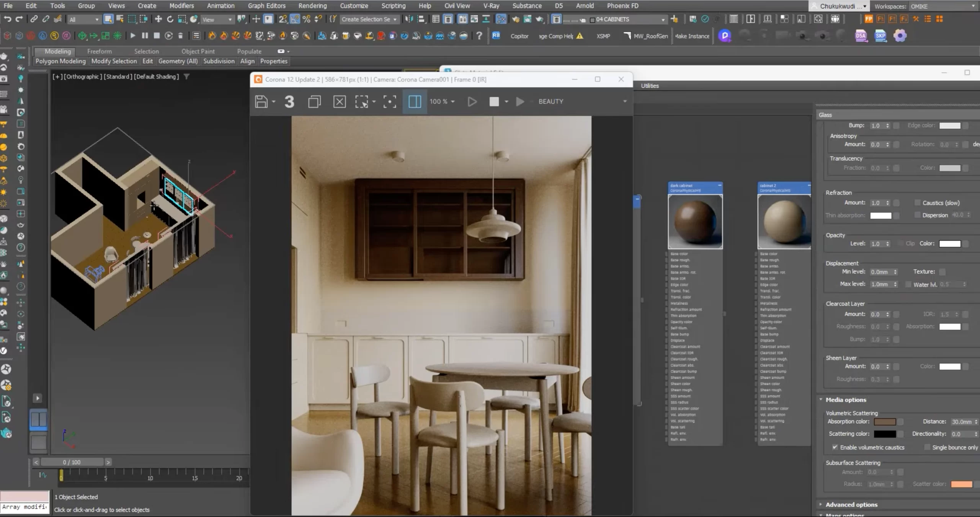Viewport: 980px width, 517px height.
Task: Click the orange Scatter color swatch
Action: click(962, 484)
